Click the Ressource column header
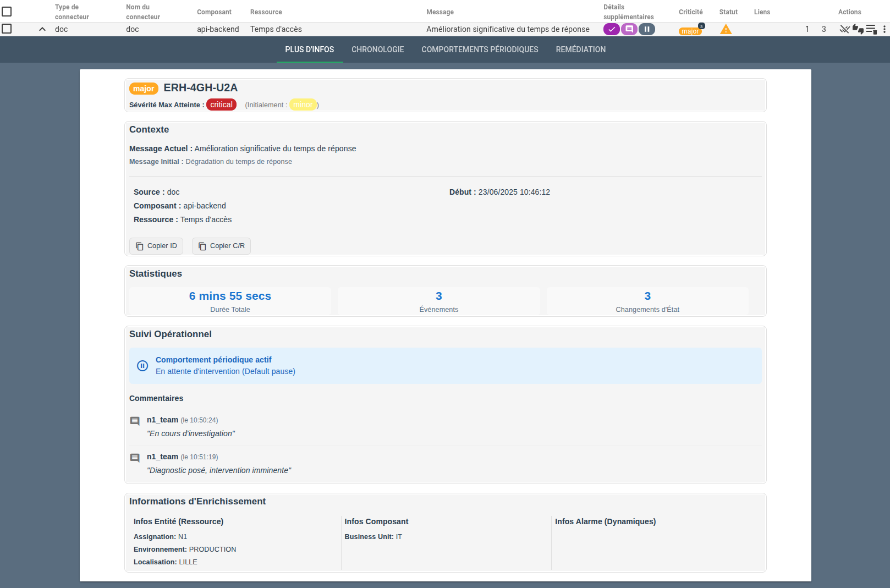The image size is (890, 588). (x=266, y=12)
